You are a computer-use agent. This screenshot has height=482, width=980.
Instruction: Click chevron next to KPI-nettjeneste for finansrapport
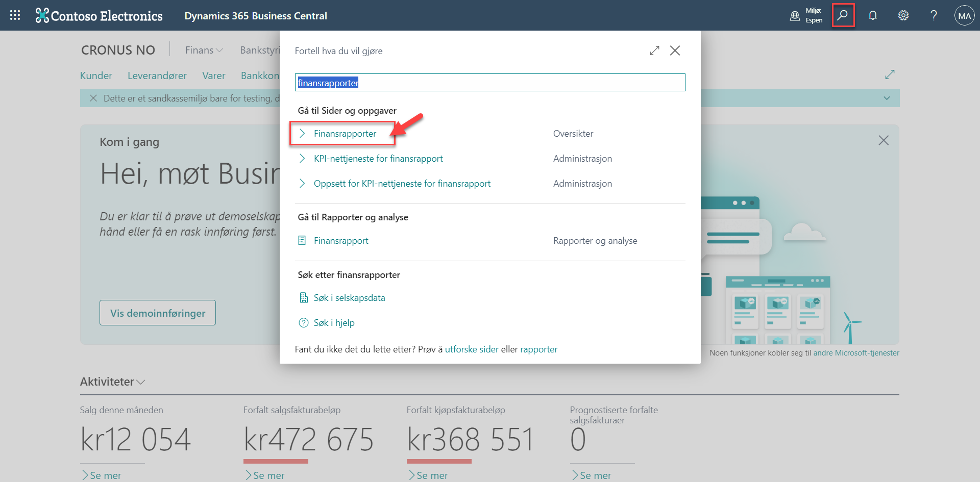[x=302, y=158]
